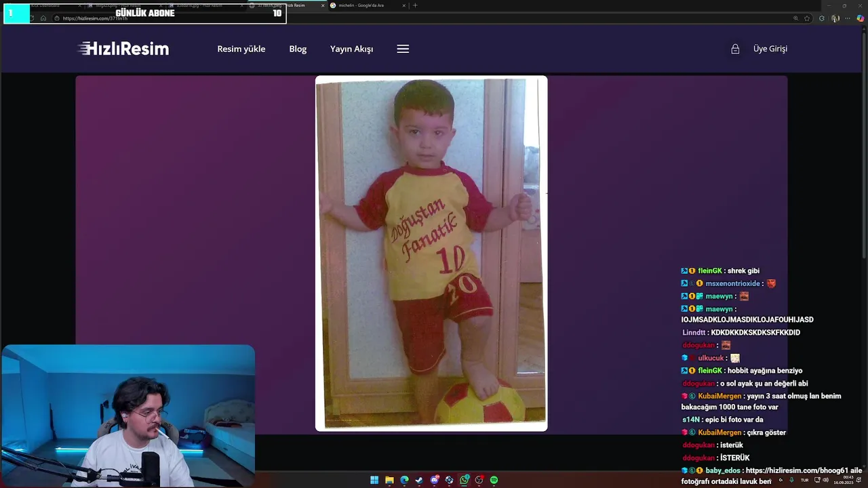
Task: Open Steam from taskbar
Action: (419, 480)
